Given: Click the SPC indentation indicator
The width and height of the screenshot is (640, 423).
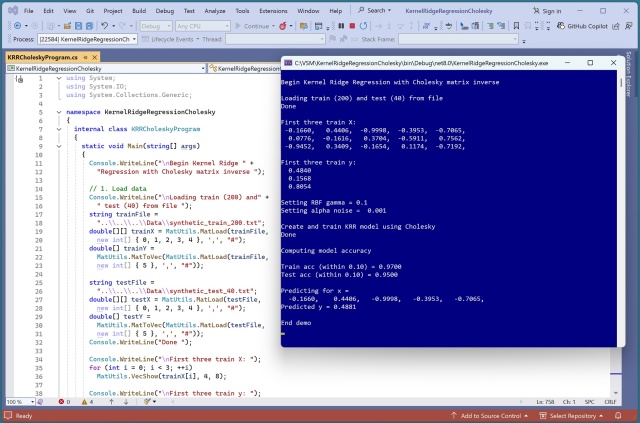Looking at the screenshot, I should (589, 402).
